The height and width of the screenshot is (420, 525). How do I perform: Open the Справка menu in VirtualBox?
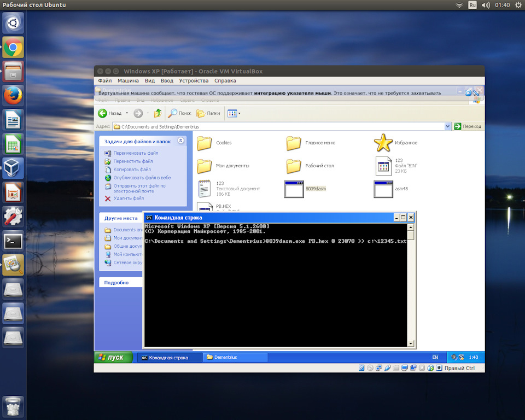click(225, 81)
